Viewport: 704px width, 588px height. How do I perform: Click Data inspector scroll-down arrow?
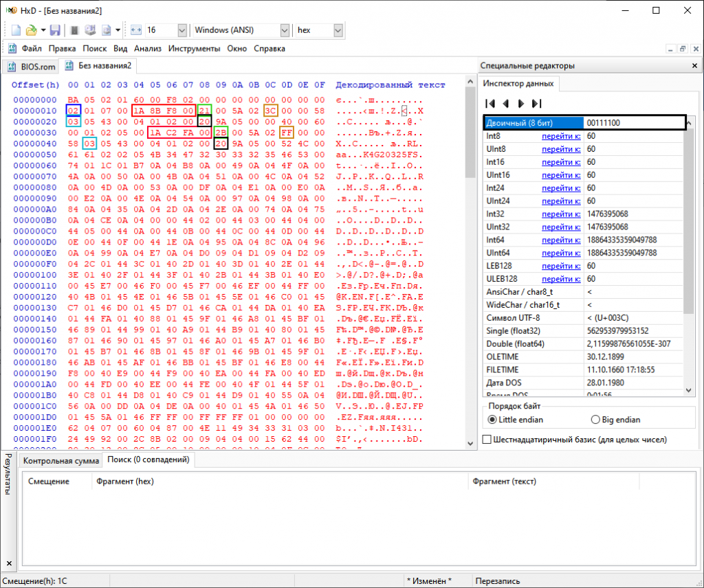point(689,390)
